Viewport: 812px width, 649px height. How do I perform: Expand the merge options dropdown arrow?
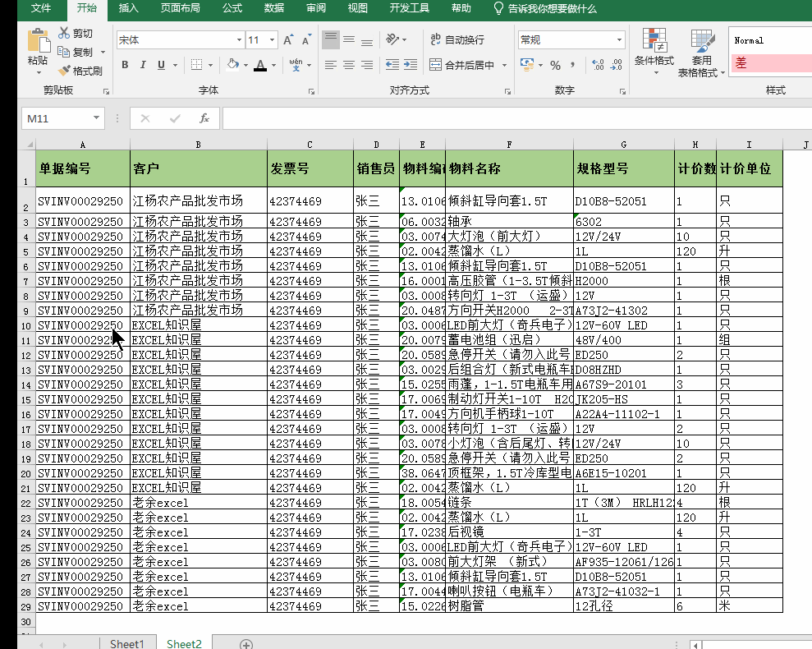(504, 66)
